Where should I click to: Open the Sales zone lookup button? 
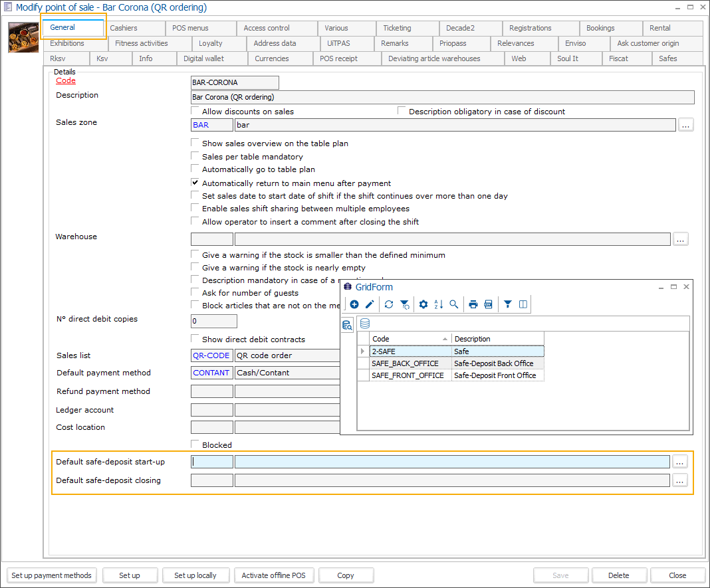(686, 125)
